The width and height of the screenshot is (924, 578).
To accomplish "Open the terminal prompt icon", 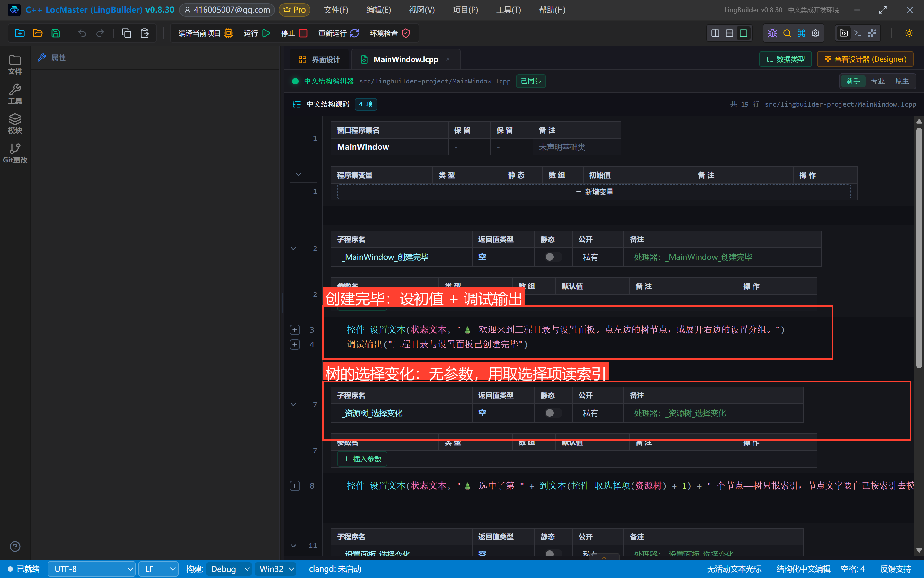I will pos(858,33).
